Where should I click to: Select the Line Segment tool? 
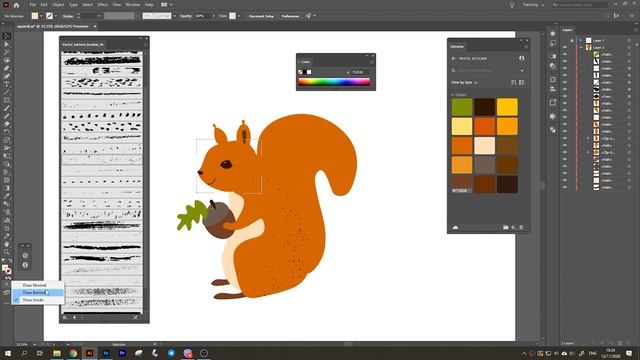7,92
